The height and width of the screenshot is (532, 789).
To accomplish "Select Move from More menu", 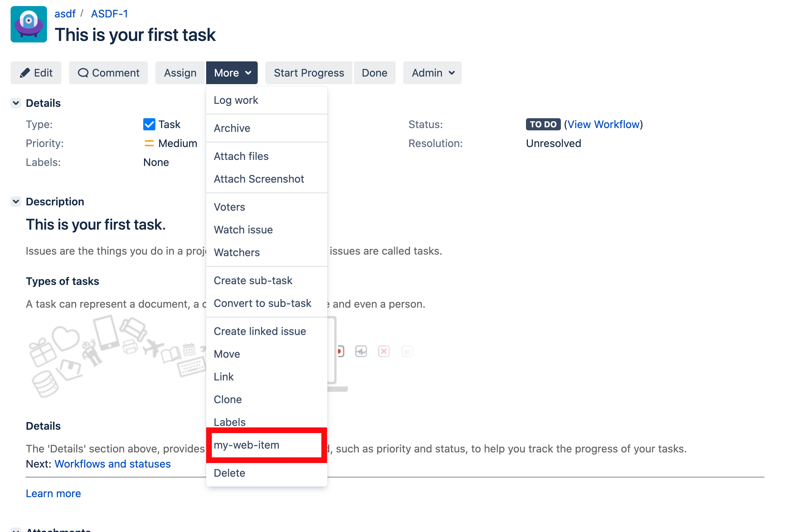I will [267, 354].
